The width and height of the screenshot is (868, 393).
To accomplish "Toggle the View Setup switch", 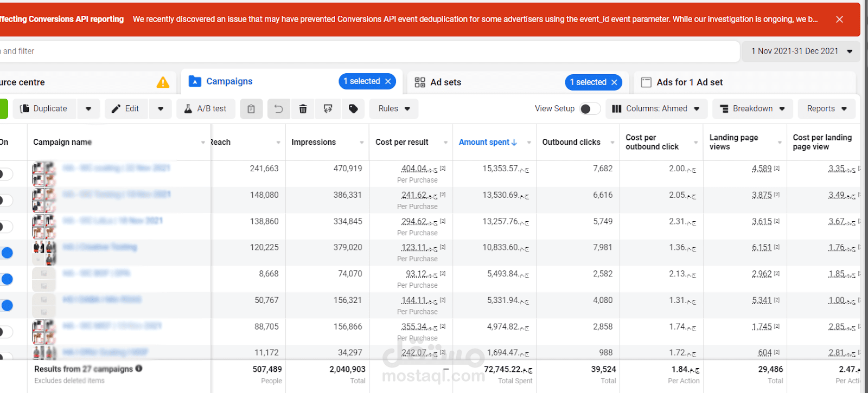I will tap(590, 109).
